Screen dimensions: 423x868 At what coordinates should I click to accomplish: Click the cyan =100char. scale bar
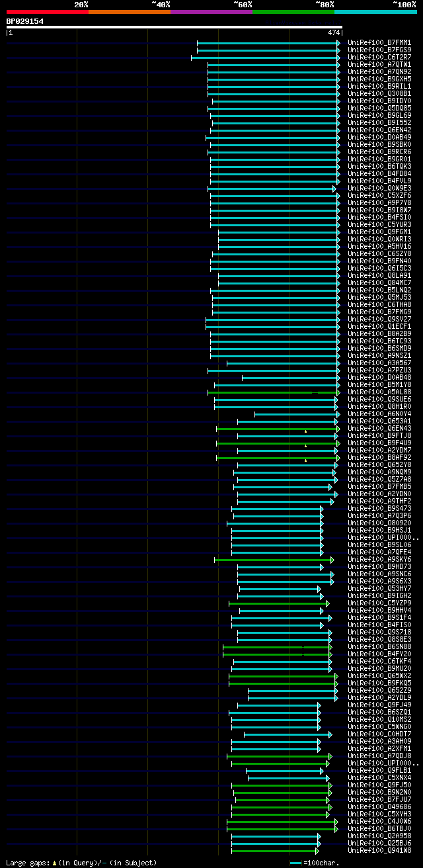(x=295, y=863)
